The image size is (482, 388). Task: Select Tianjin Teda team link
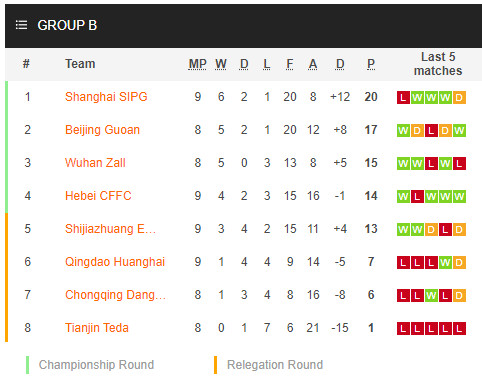coord(97,328)
